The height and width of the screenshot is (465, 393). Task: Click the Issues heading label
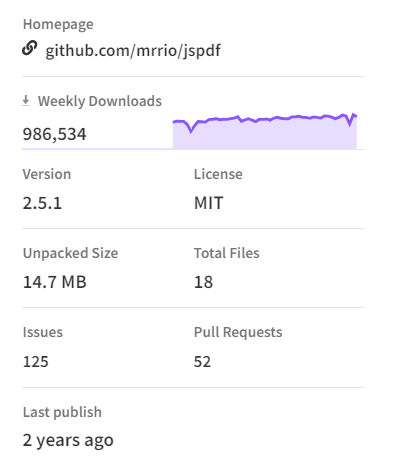pos(43,332)
